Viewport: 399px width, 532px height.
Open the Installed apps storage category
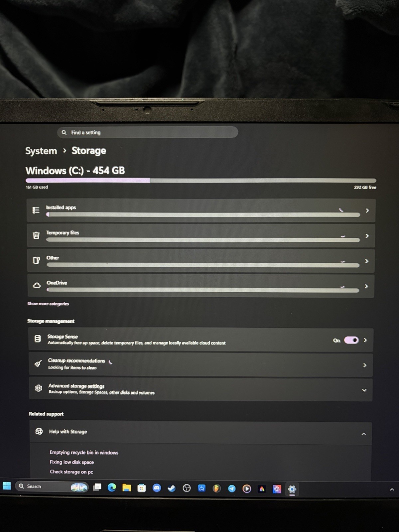201,210
